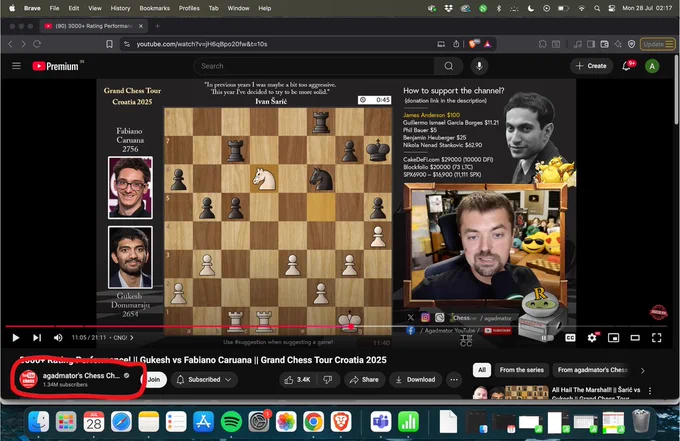Open the Brave VPN shield icon
Screen dimensions: 680x441
(631, 44)
